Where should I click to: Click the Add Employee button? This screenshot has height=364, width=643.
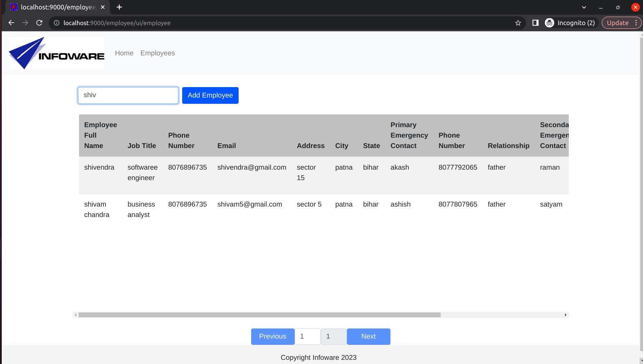click(x=210, y=95)
